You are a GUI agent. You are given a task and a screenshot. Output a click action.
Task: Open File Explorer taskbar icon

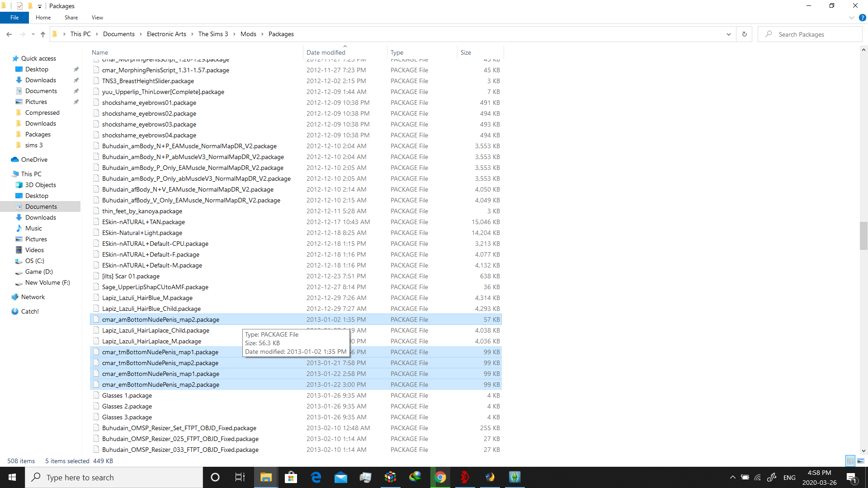pos(266,477)
